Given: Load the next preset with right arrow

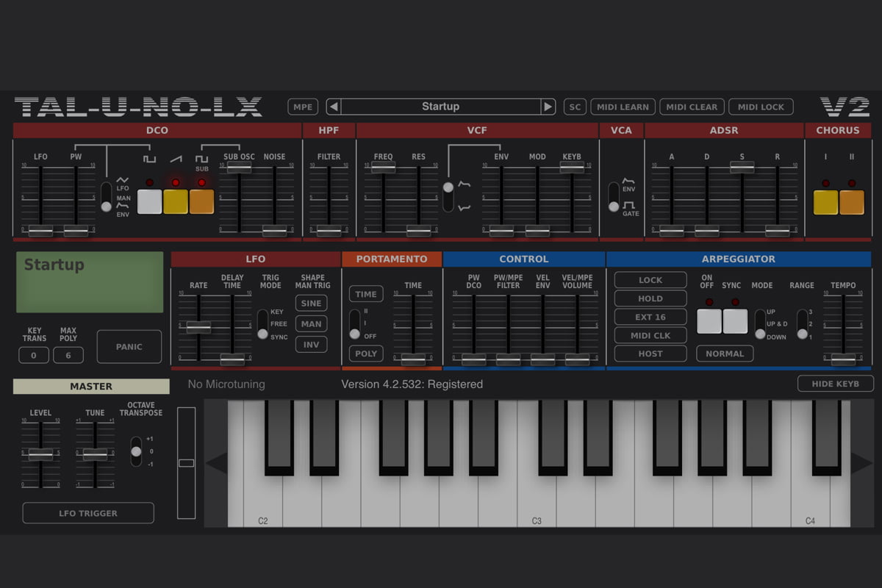Looking at the screenshot, I should (548, 107).
